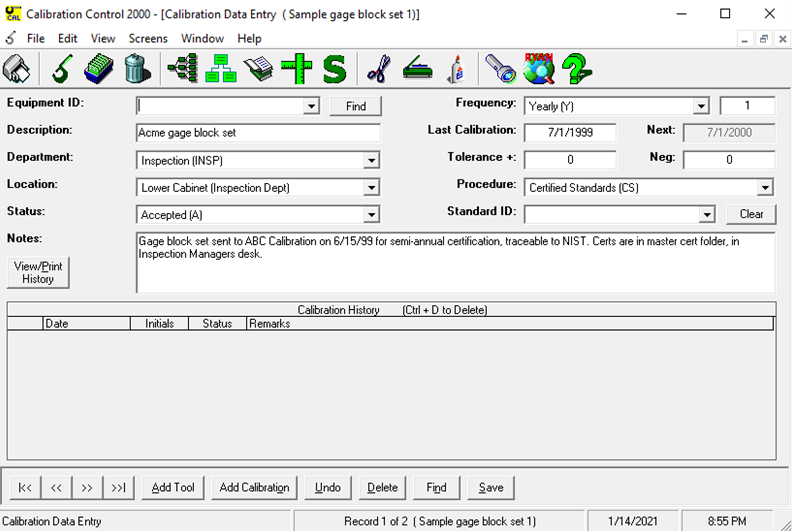Open the Help menu

(249, 38)
